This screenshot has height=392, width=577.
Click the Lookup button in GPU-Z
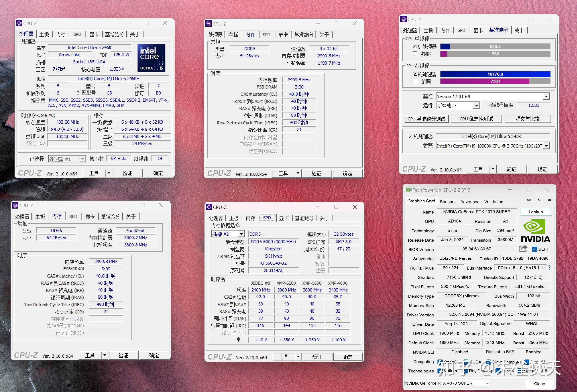tap(536, 212)
